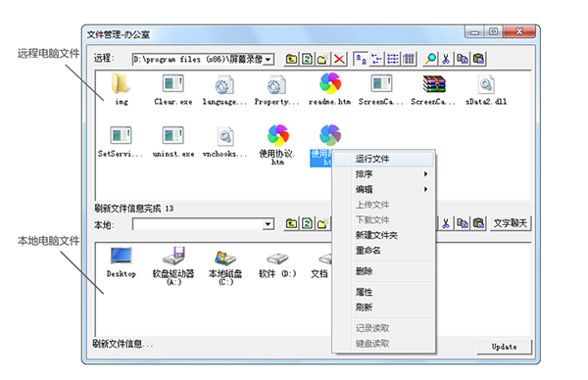Expand the remote path dropdown
The image size is (588, 380).
pyautogui.click(x=269, y=60)
